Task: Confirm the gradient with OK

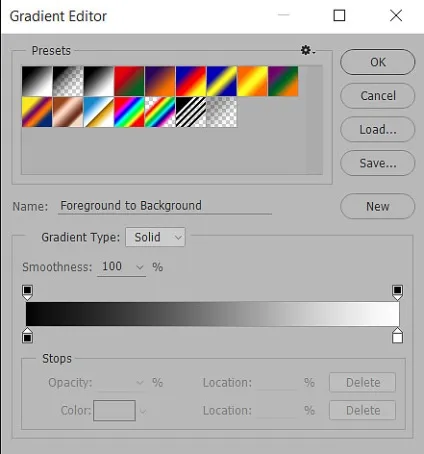Action: 378,62
